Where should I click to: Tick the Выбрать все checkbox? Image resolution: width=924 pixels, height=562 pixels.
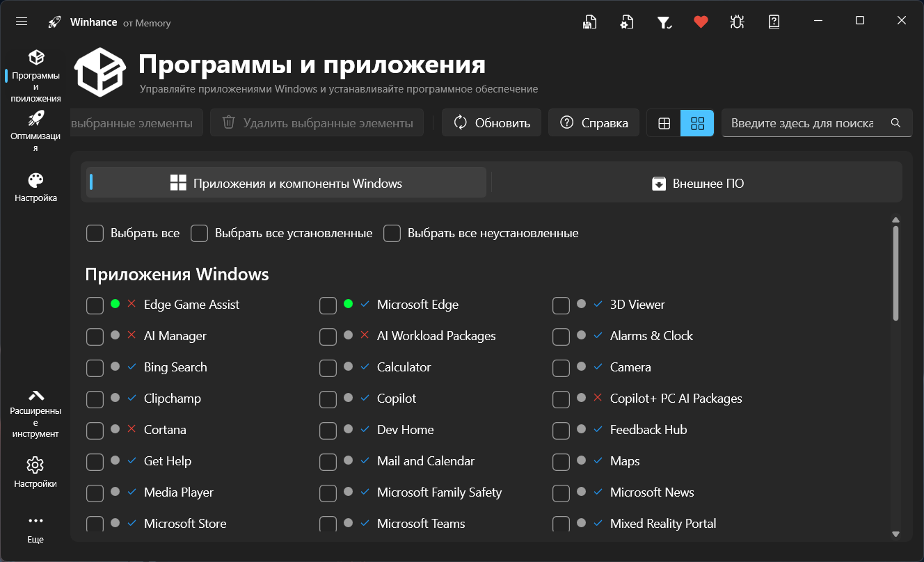tap(95, 233)
